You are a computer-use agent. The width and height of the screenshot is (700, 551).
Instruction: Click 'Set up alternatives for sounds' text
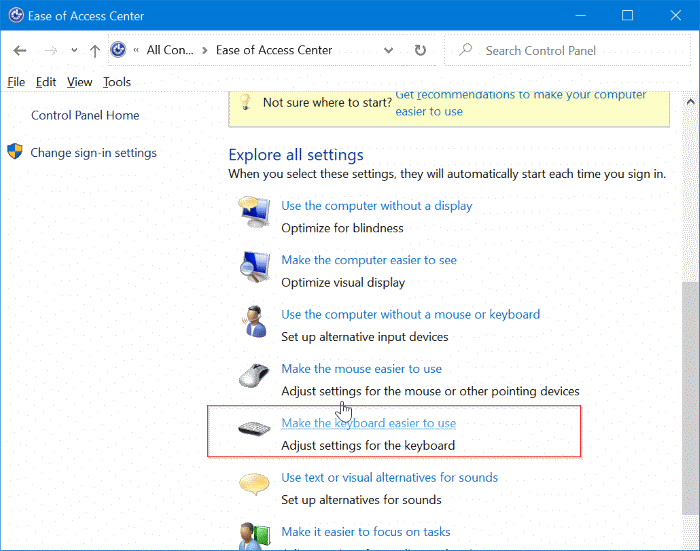pos(361,500)
